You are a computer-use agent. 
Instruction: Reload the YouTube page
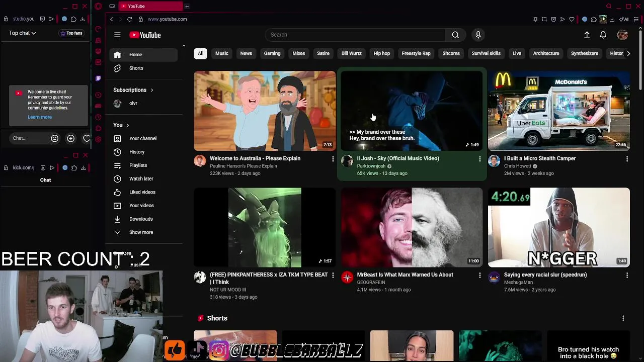coord(129,19)
